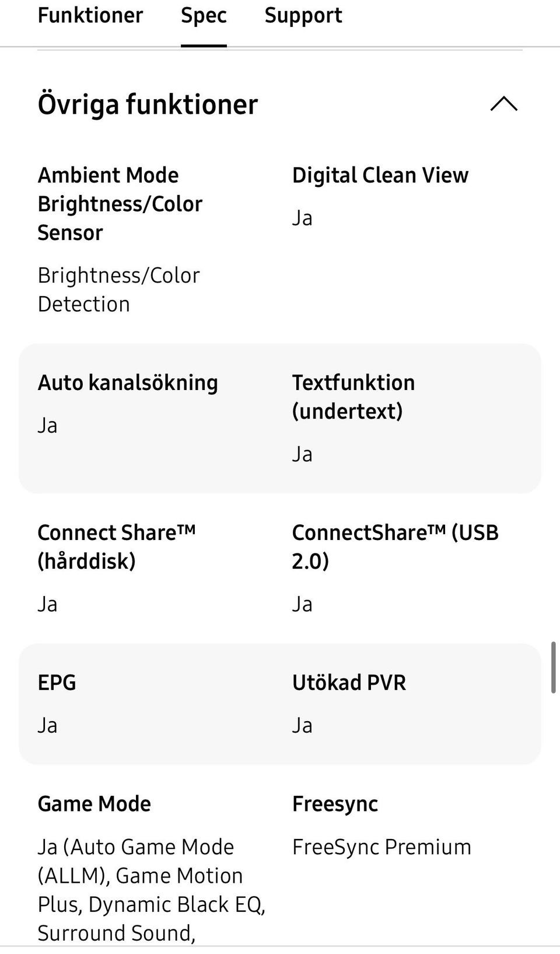Select the Freesync spec label
Screen dimensions: 560x954
335,804
